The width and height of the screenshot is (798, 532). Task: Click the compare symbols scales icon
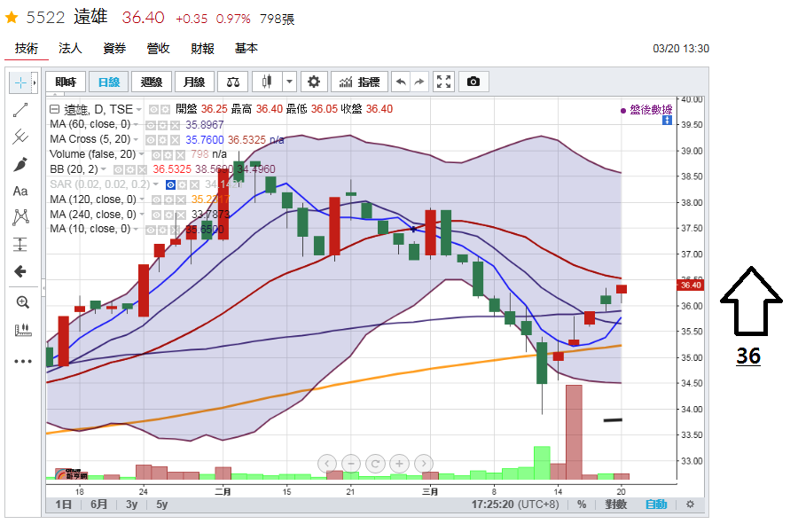tap(232, 82)
